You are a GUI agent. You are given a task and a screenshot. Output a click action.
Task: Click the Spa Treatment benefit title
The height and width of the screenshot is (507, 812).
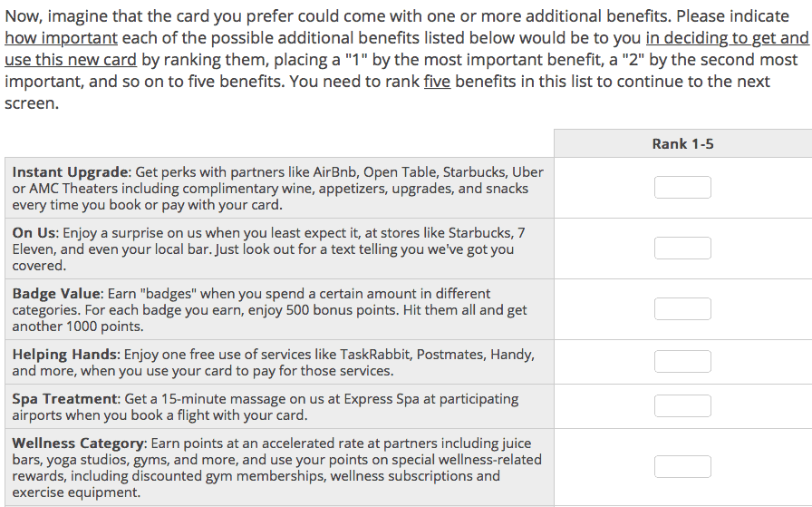pos(64,399)
